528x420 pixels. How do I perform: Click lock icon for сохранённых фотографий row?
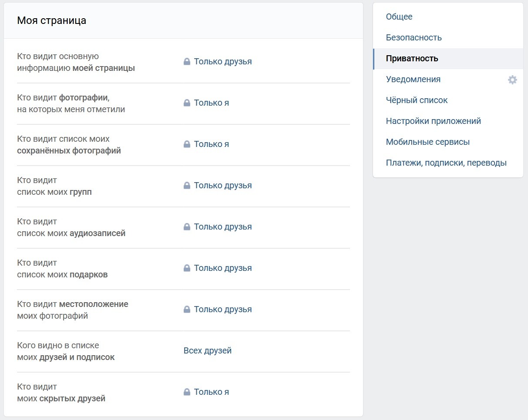(187, 144)
